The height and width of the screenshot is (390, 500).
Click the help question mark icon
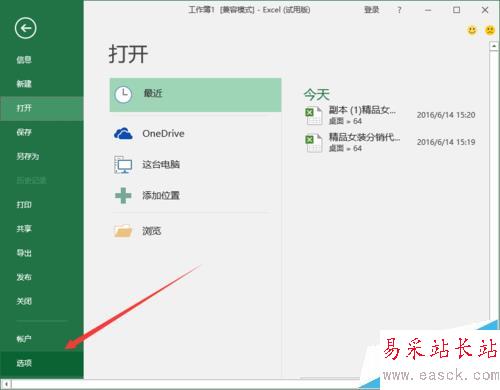click(x=399, y=10)
